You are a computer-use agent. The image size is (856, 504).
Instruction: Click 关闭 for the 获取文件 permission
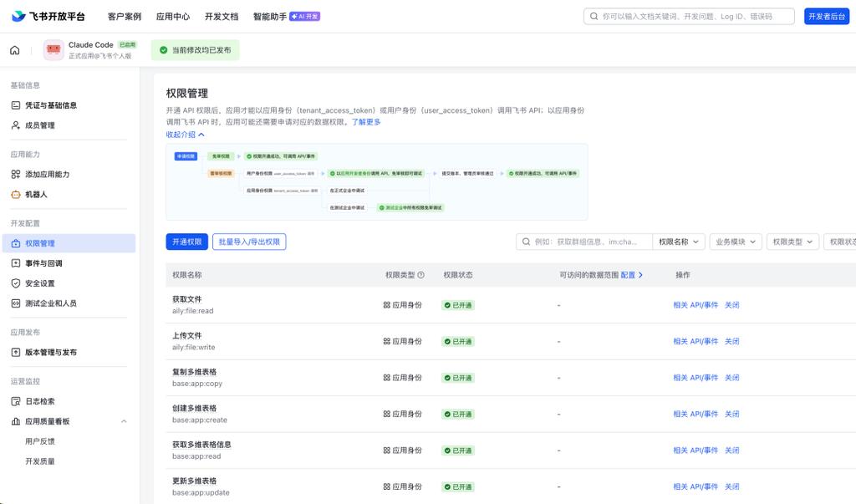point(733,305)
